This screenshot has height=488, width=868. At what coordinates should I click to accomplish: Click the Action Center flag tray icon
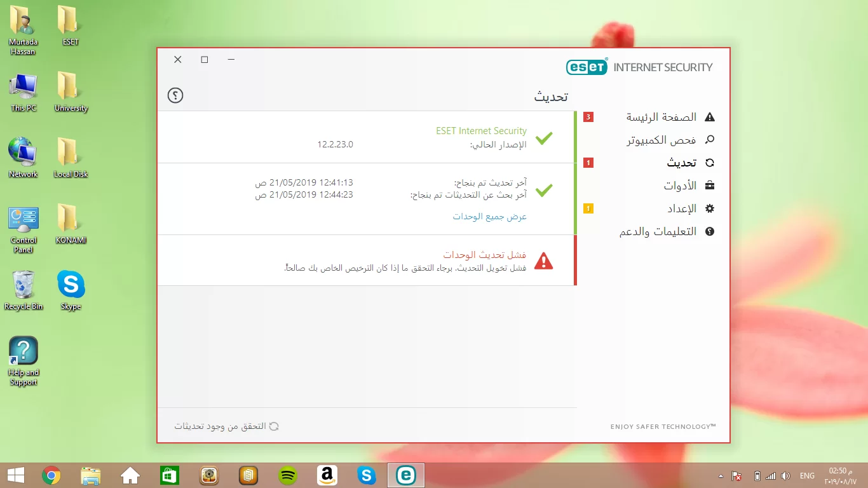tap(737, 476)
